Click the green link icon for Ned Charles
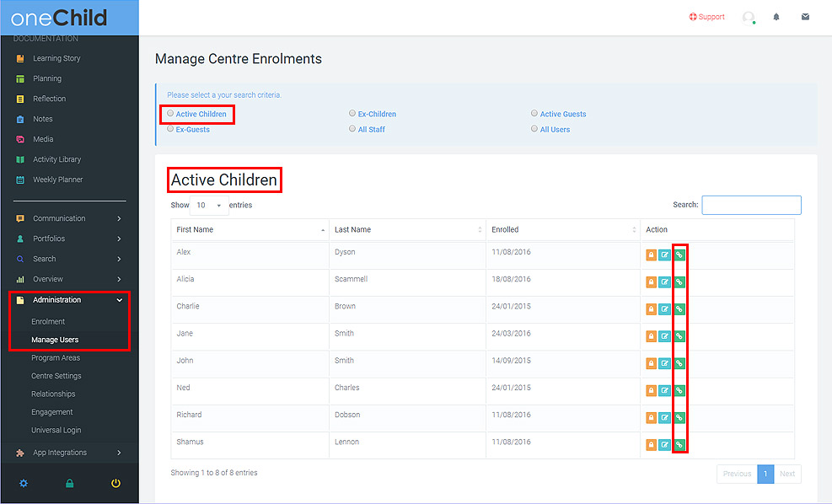The image size is (832, 504). (679, 391)
